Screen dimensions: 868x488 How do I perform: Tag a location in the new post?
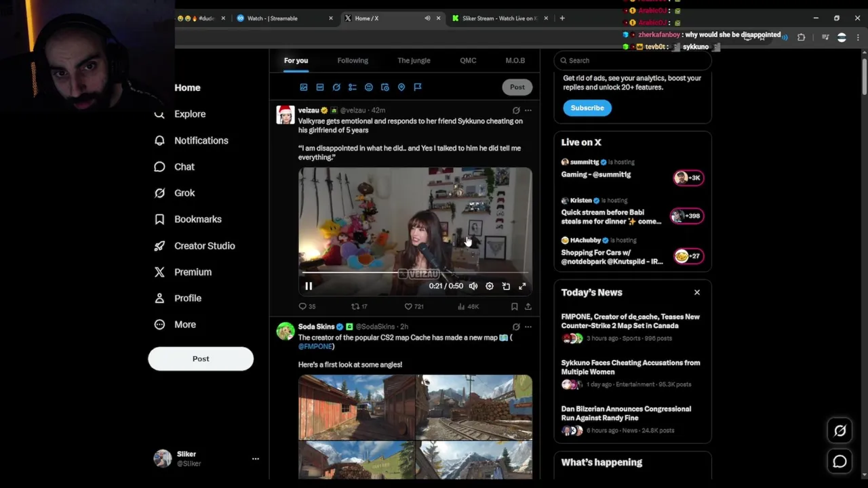click(401, 87)
